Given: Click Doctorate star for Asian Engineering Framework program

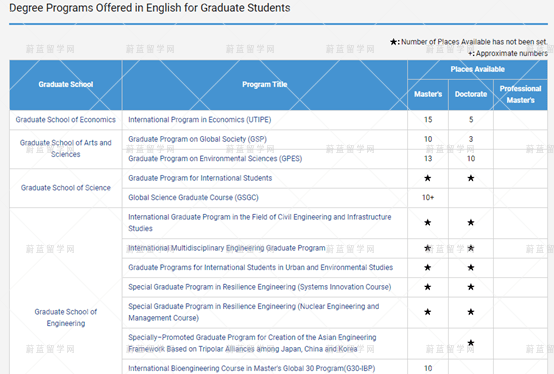Looking at the screenshot, I should 471,343.
